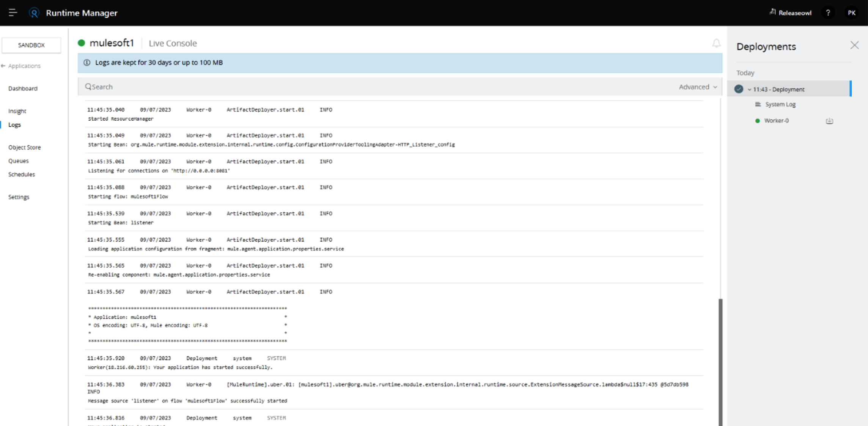Switch to the Live Console view
Screen dimensions: 868x426
(x=173, y=43)
